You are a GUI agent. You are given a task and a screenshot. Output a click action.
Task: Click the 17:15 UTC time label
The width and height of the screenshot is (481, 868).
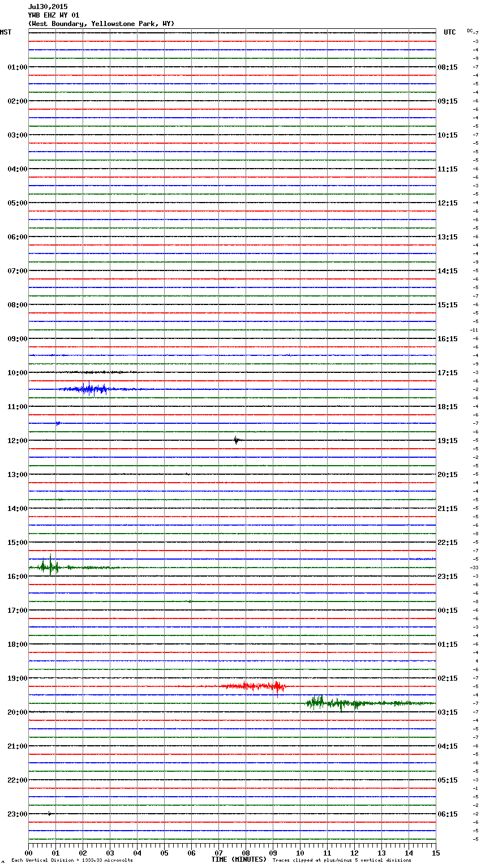point(448,373)
